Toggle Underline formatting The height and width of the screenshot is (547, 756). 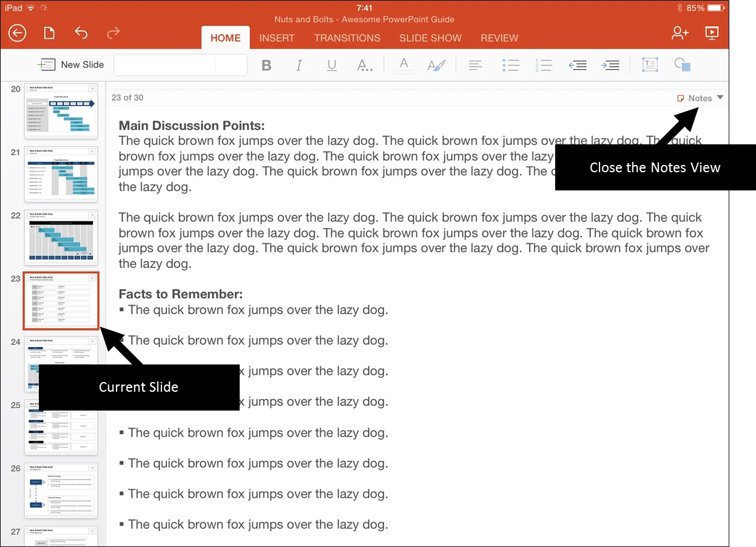tap(332, 65)
